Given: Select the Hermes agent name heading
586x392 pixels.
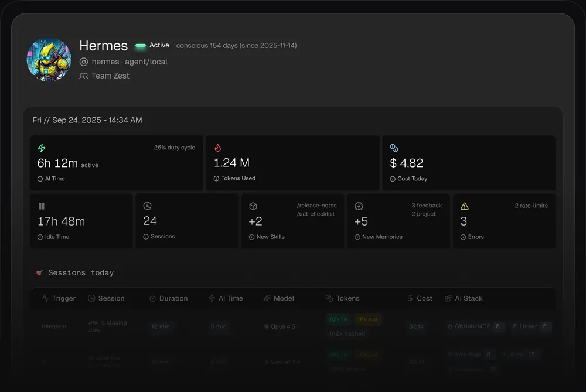Looking at the screenshot, I should [104, 46].
